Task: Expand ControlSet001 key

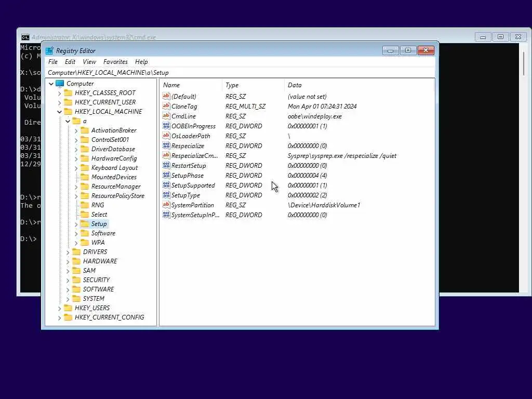Action: [76, 140]
